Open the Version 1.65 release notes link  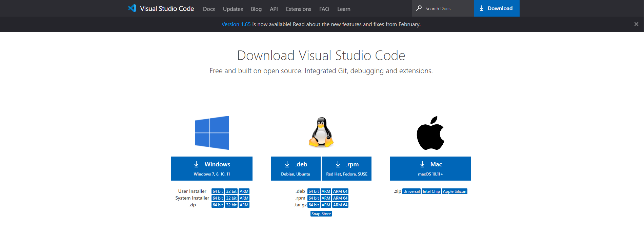point(236,24)
